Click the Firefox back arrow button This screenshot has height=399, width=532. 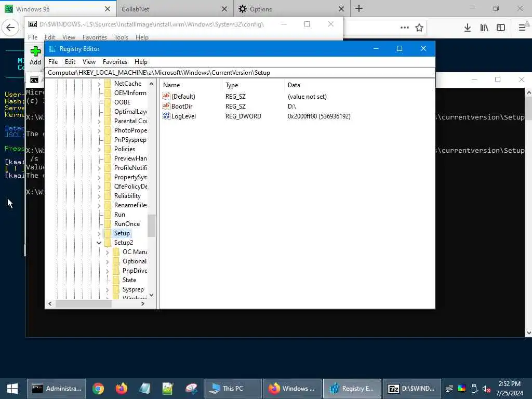(x=10, y=28)
